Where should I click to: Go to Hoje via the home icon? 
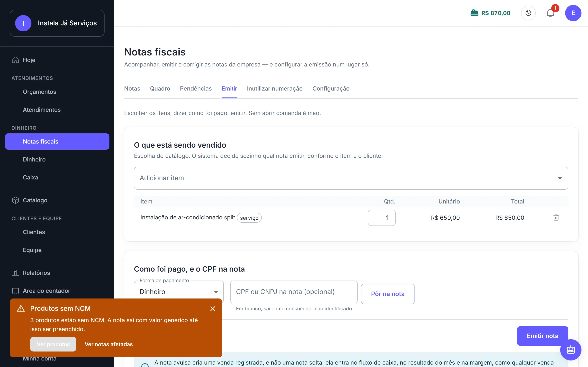click(x=16, y=60)
